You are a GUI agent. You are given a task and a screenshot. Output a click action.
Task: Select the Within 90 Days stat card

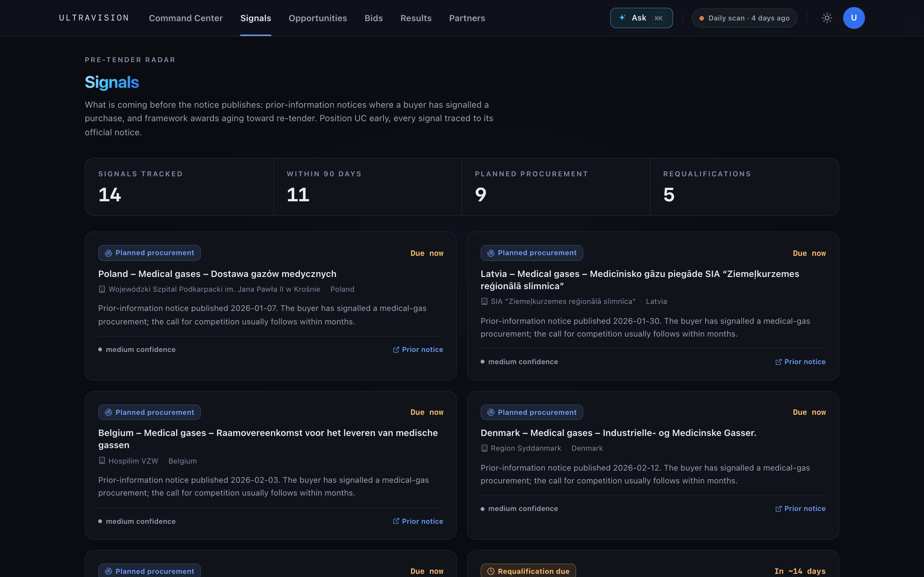point(367,187)
